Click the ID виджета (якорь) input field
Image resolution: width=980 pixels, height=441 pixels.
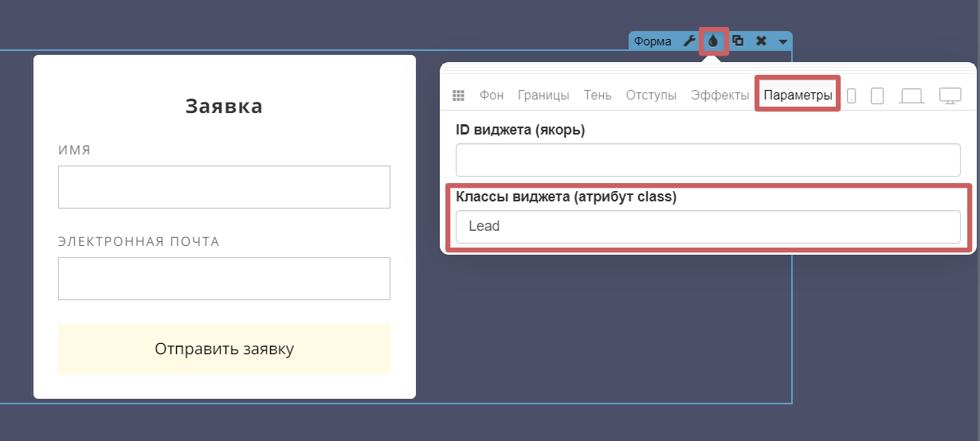tap(708, 160)
